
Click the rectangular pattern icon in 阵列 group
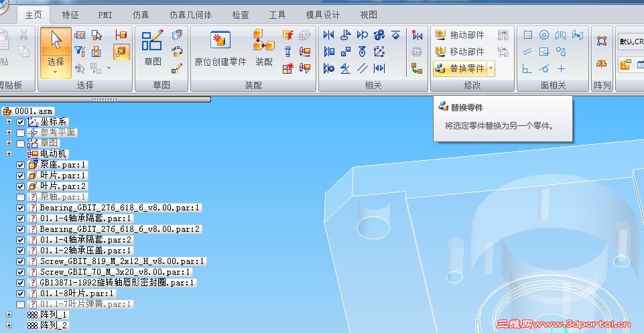(602, 41)
